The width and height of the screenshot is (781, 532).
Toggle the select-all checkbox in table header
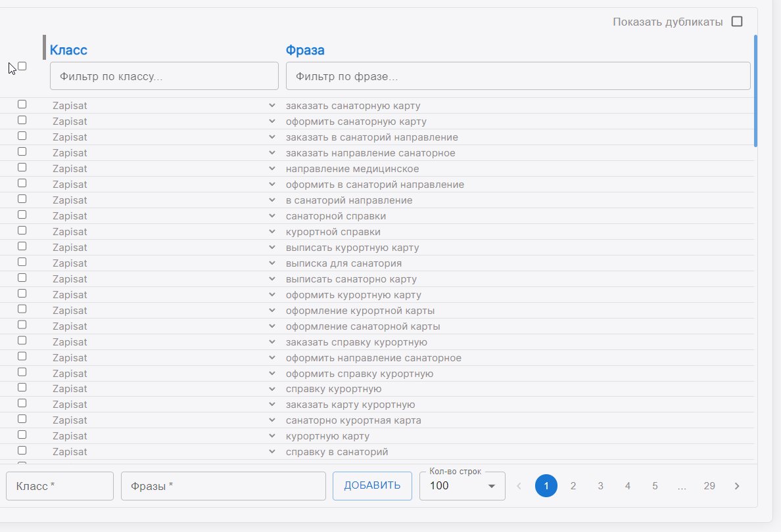pyautogui.click(x=22, y=66)
